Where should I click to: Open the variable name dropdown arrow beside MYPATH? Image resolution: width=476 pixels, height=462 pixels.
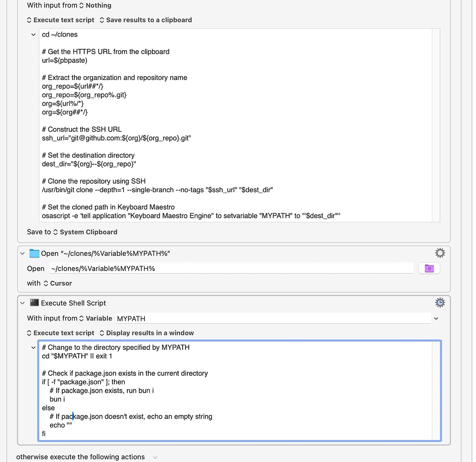click(436, 318)
